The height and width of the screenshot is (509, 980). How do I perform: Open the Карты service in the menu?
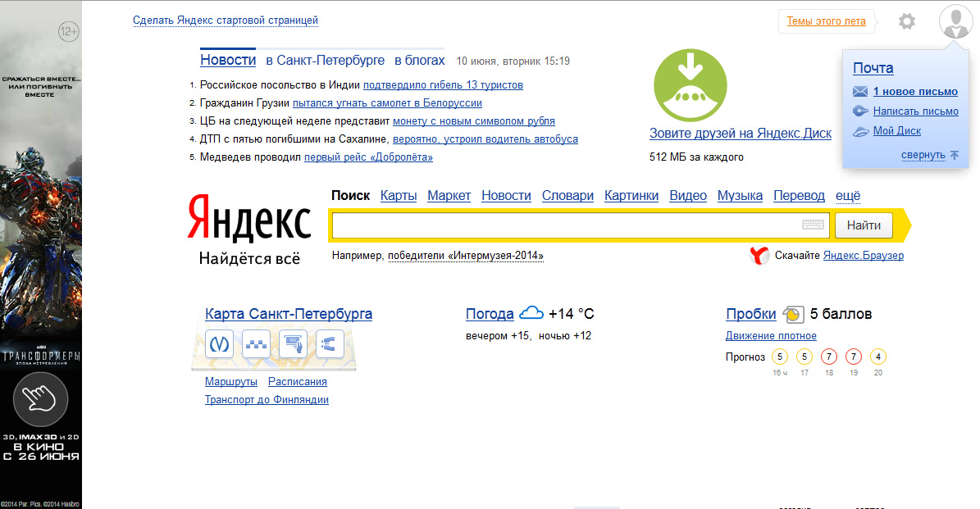coord(399,196)
